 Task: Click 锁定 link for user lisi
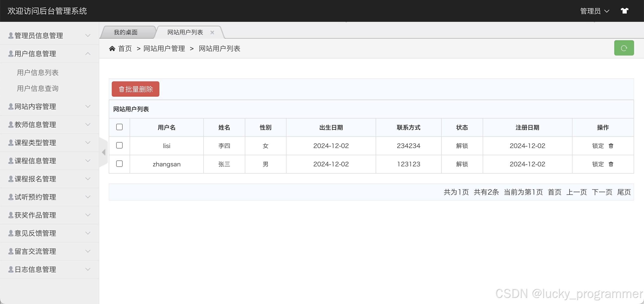[x=598, y=146]
